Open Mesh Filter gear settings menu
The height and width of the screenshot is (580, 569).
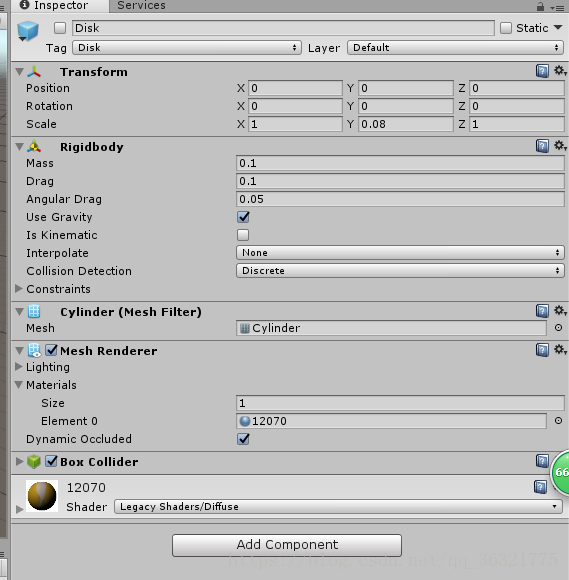[x=559, y=310]
